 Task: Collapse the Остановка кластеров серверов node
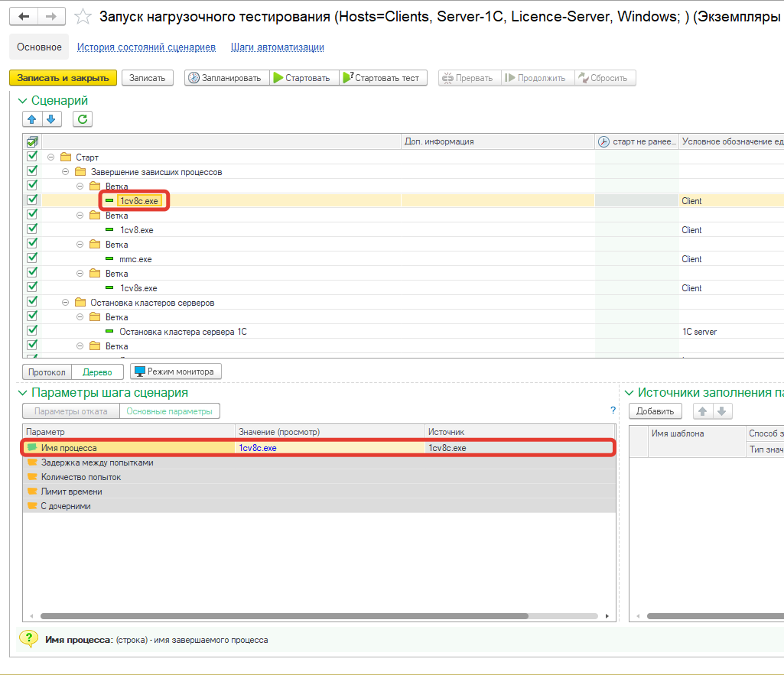click(x=65, y=303)
